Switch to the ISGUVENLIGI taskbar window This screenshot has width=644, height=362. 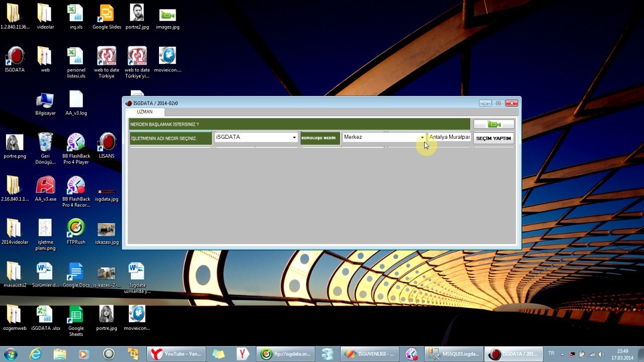(370, 354)
